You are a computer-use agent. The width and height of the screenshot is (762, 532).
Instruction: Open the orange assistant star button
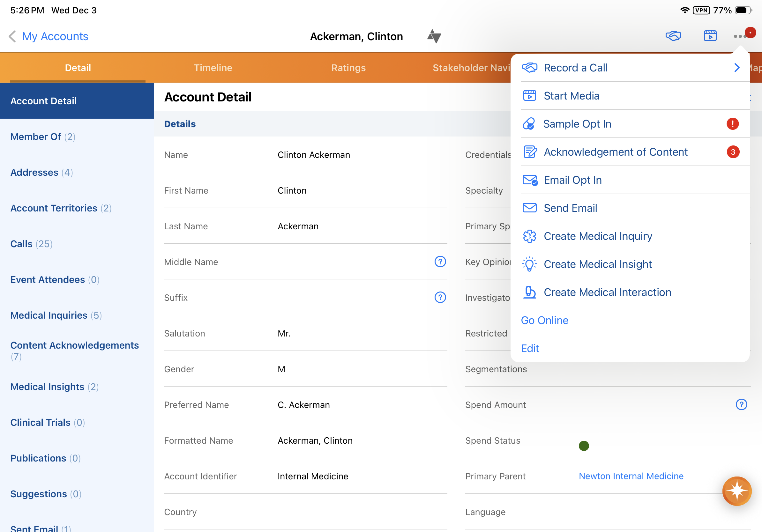736,491
